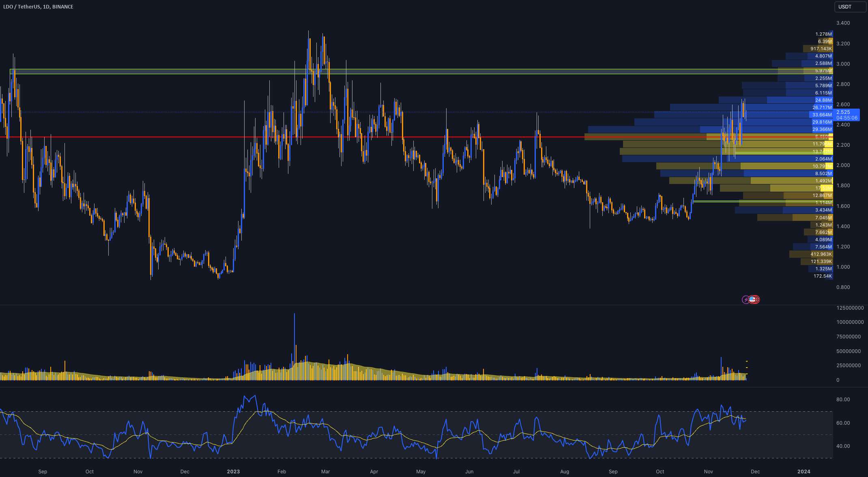Click the 3.434M volume profile value
868x477 pixels.
point(823,210)
